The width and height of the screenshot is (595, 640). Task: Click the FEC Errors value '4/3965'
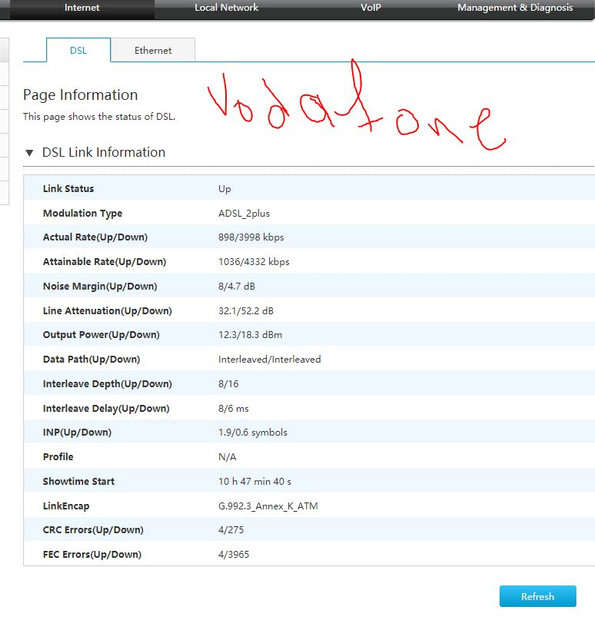pos(233,555)
